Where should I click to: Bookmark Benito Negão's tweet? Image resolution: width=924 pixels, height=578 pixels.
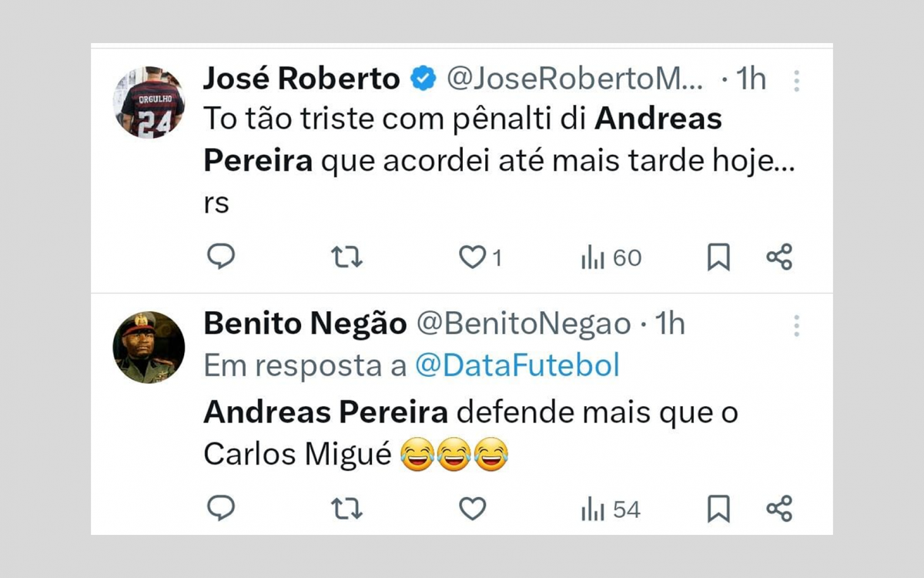719,507
